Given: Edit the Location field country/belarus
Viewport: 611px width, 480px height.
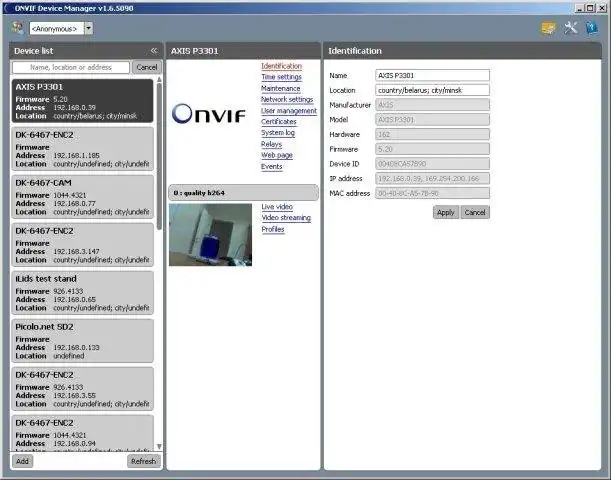Looking at the screenshot, I should (x=432, y=90).
